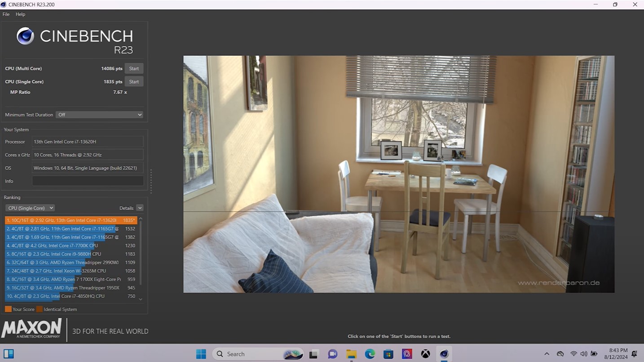Click the Info input field

tap(88, 181)
